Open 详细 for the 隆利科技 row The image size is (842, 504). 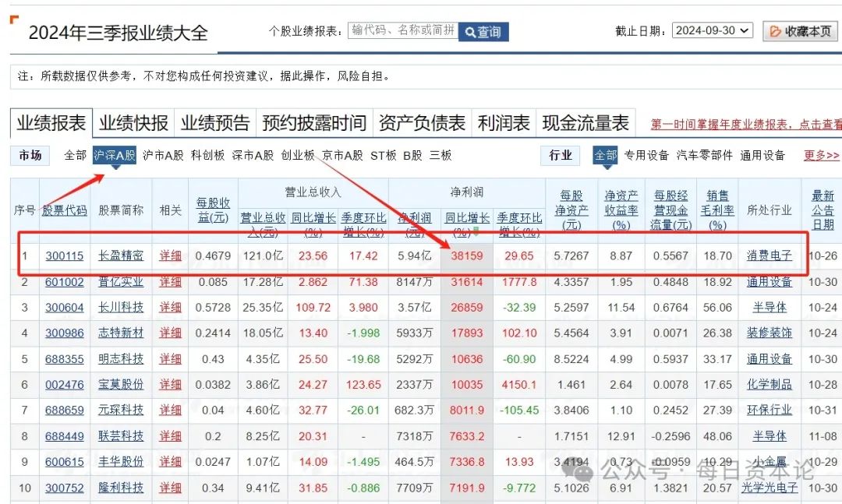click(170, 488)
